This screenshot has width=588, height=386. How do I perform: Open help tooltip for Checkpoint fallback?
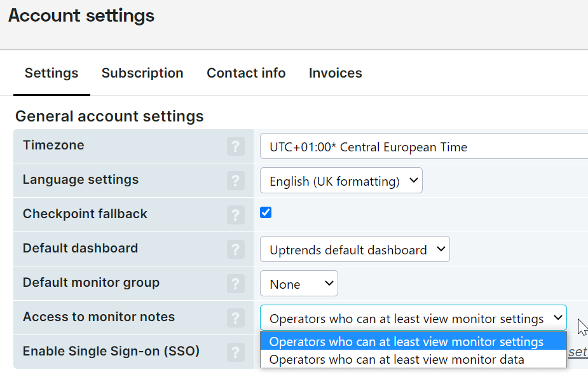pyautogui.click(x=236, y=216)
